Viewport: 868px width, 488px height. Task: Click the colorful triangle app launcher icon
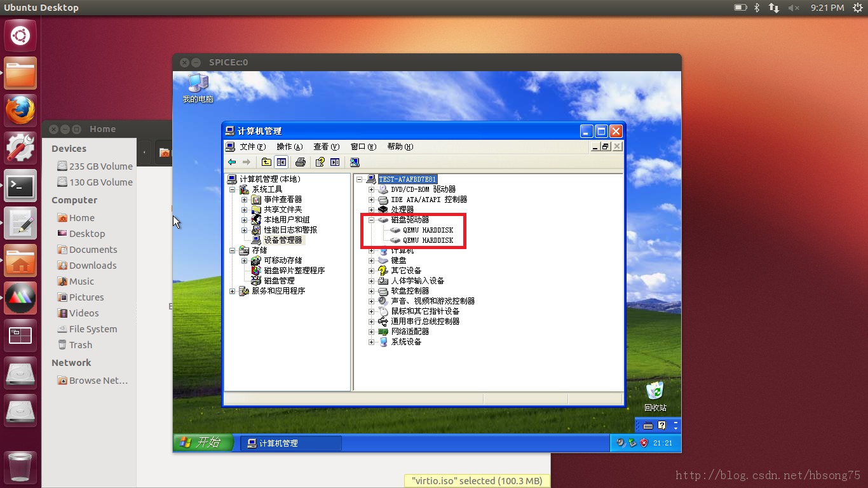(x=20, y=298)
